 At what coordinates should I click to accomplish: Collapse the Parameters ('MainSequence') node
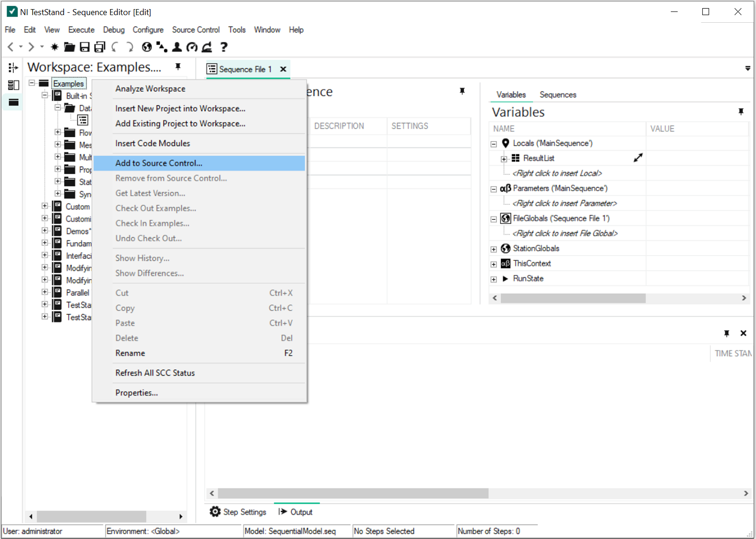494,189
